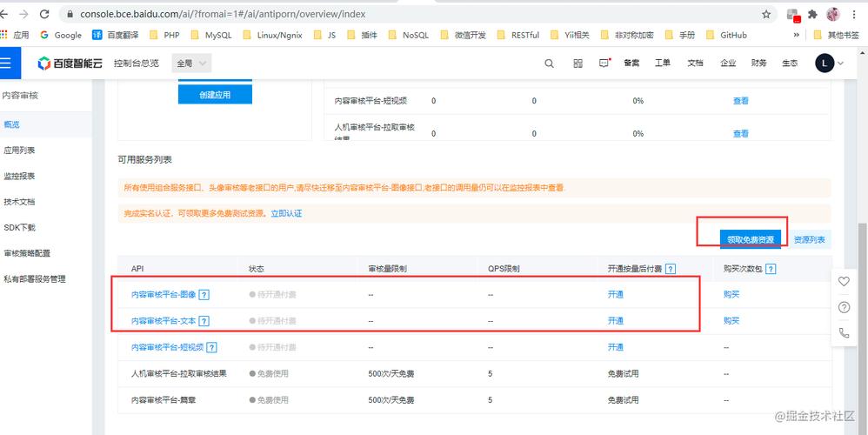Open the NoSQL bookmark folder
Viewport: 868px width, 435px height.
[x=409, y=35]
